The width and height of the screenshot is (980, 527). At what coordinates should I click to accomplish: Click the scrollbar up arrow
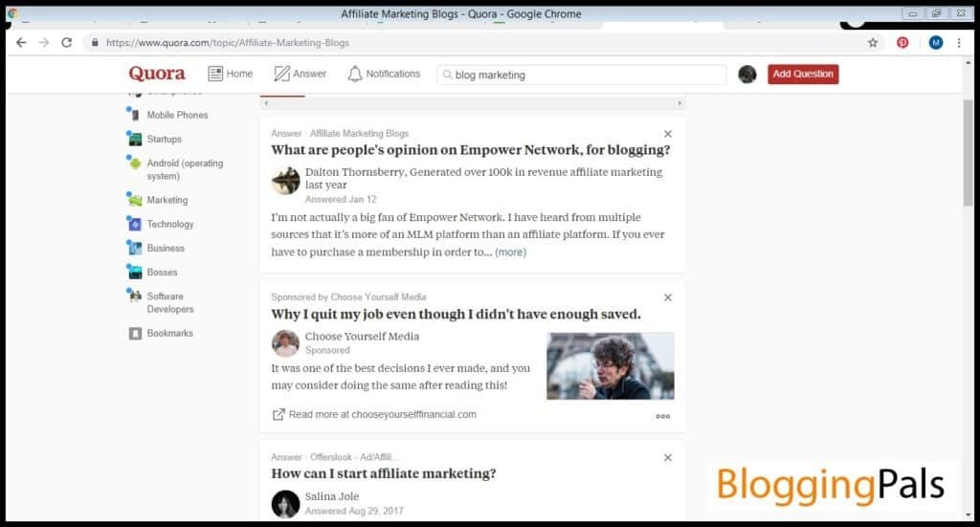[x=969, y=63]
